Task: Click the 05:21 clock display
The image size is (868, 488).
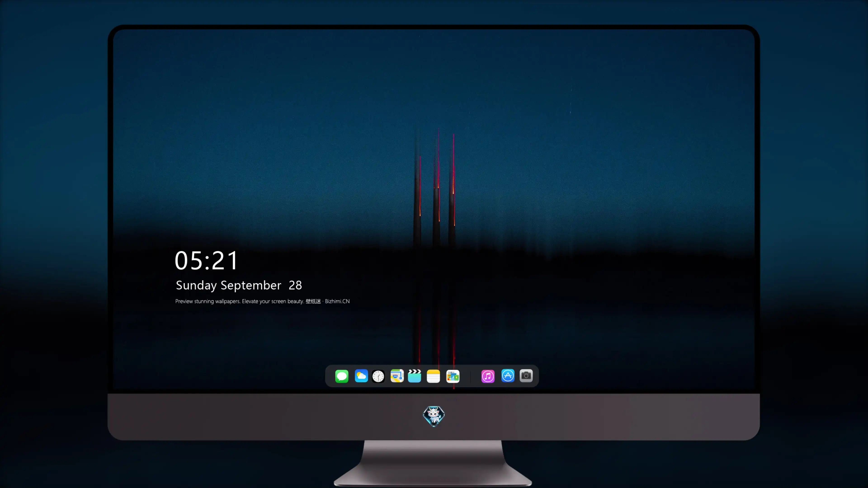Action: [206, 260]
